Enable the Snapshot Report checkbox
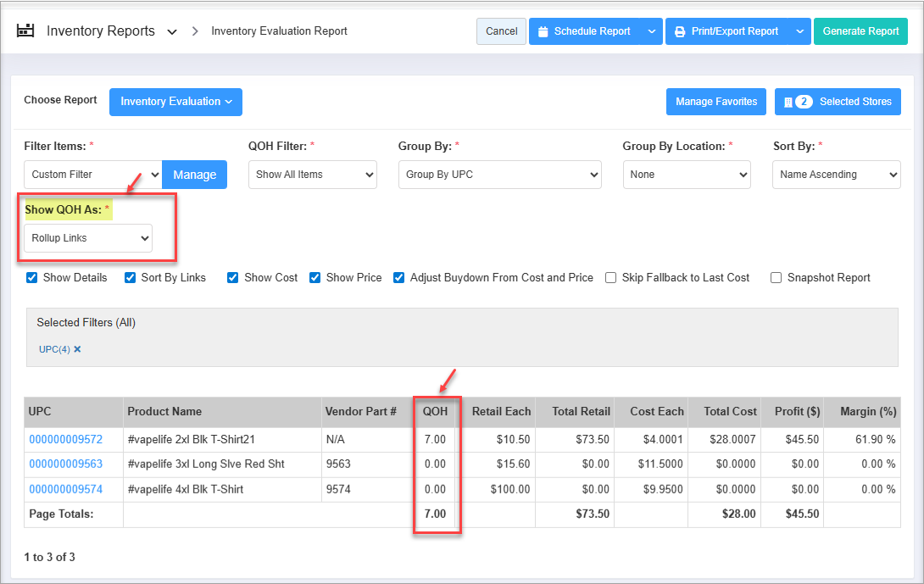Image resolution: width=924 pixels, height=584 pixels. pos(776,277)
